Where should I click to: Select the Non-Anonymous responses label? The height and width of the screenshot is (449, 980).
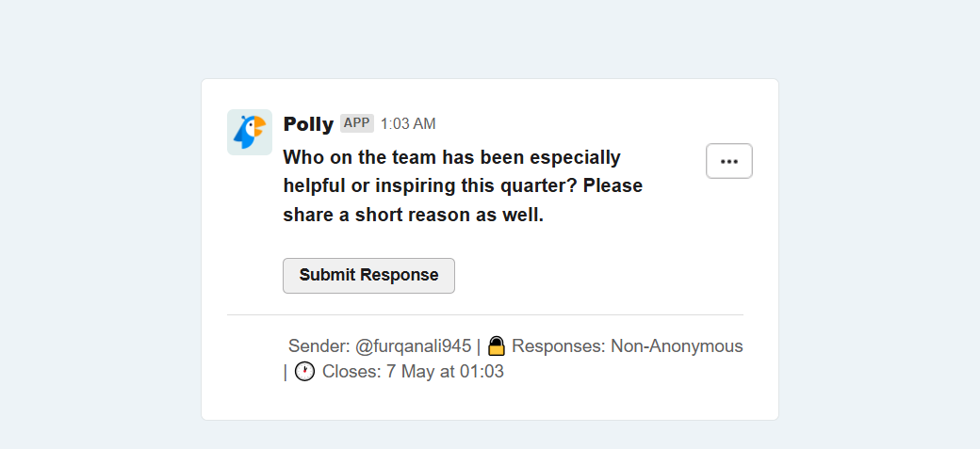pyautogui.click(x=677, y=346)
